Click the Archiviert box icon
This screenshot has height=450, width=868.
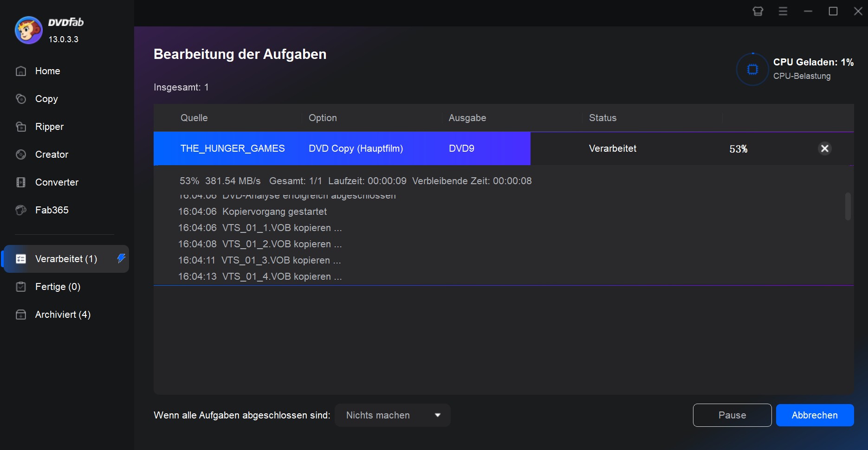click(x=21, y=315)
